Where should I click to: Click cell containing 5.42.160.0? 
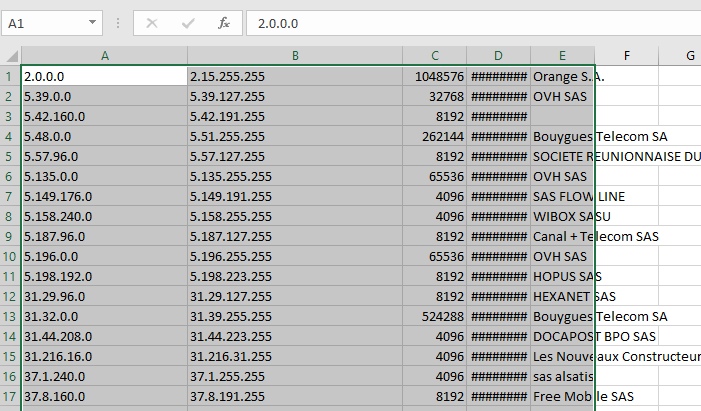coord(105,116)
